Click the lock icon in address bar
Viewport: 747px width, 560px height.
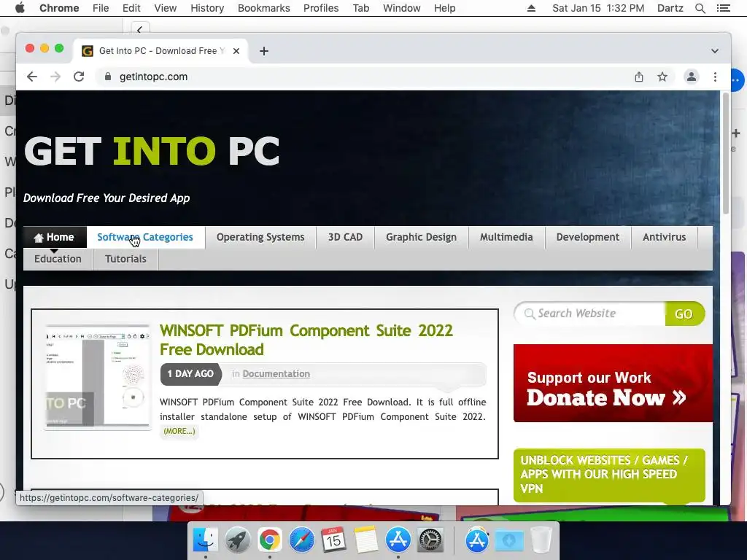[108, 77]
